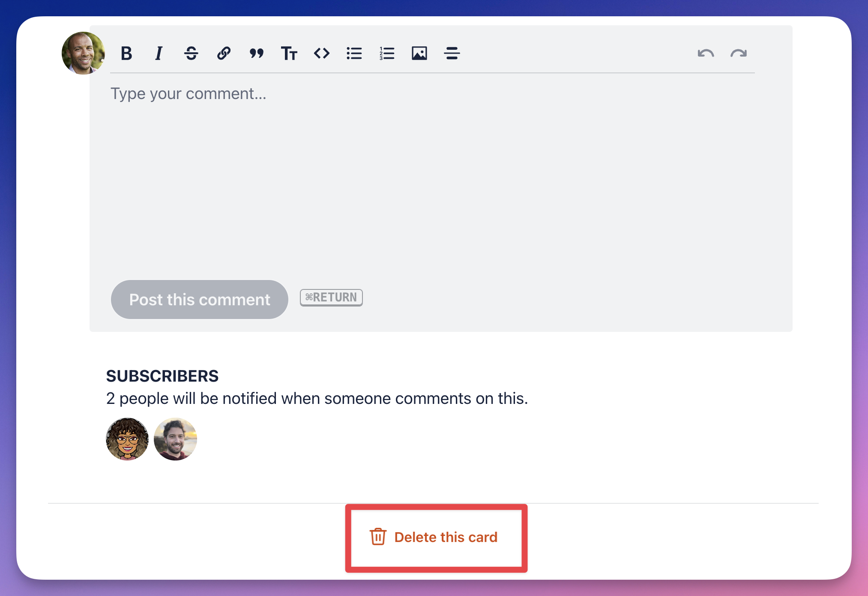Image resolution: width=868 pixels, height=596 pixels.
Task: Apply italic formatting
Action: tap(159, 54)
